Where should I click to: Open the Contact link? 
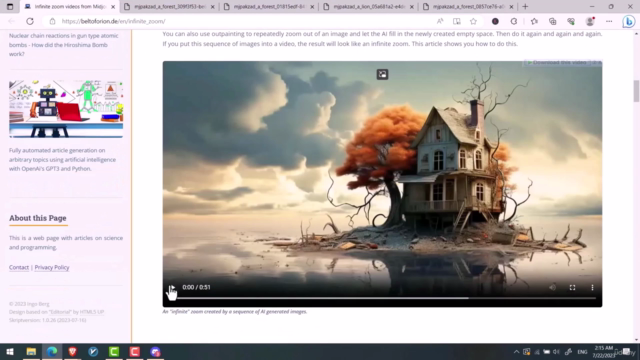(x=19, y=267)
